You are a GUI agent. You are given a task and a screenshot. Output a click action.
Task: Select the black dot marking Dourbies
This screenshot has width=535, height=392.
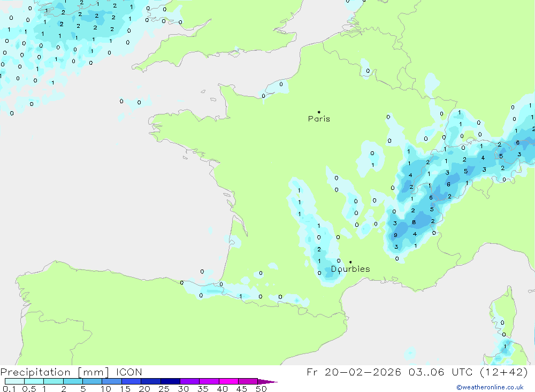click(350, 262)
